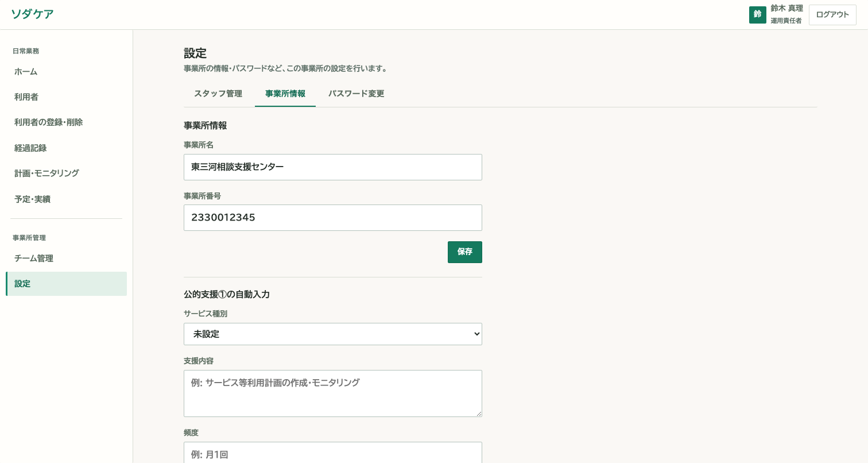The height and width of the screenshot is (463, 868).
Task: Click the 公的支援①の自動入力 heading
Action: tap(227, 294)
